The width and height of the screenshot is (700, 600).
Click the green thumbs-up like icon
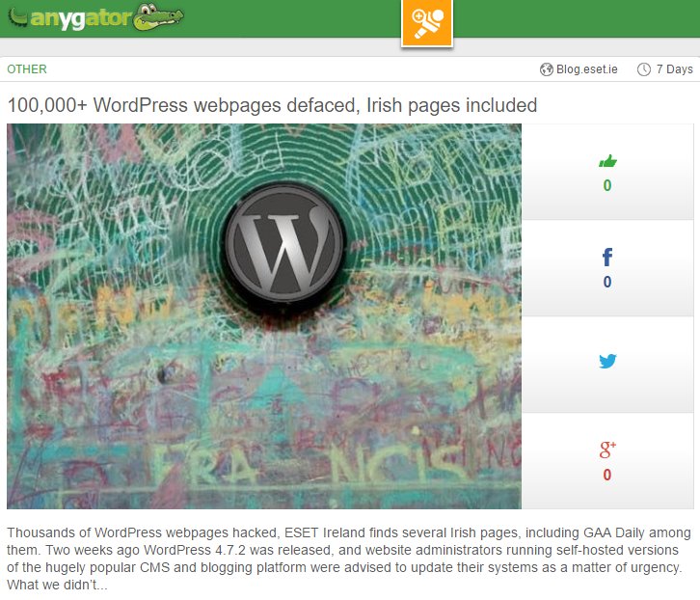point(607,161)
